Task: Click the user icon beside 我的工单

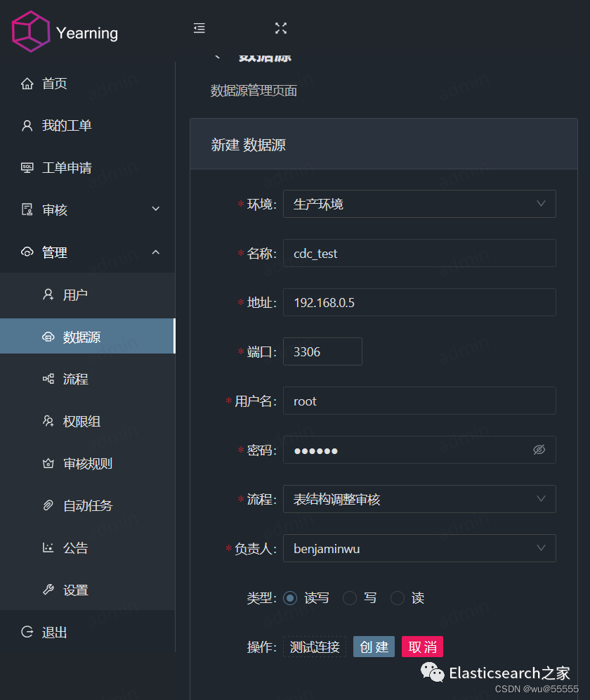Action: 27,126
